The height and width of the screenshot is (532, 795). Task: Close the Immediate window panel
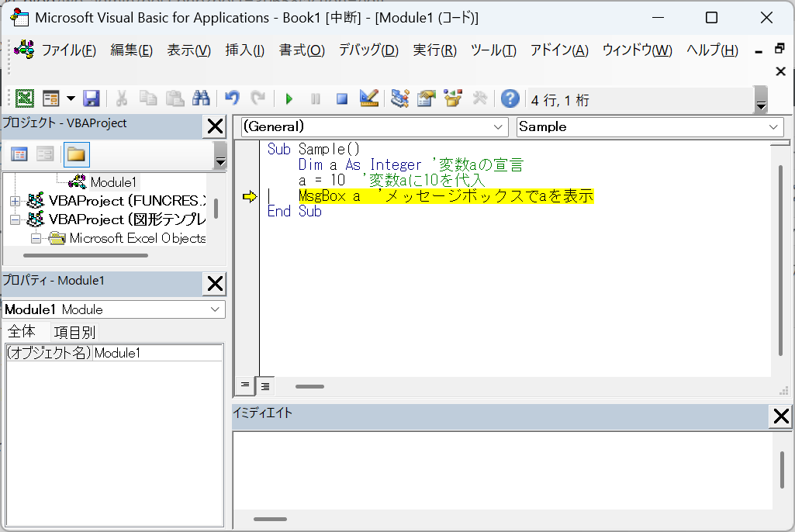(781, 416)
